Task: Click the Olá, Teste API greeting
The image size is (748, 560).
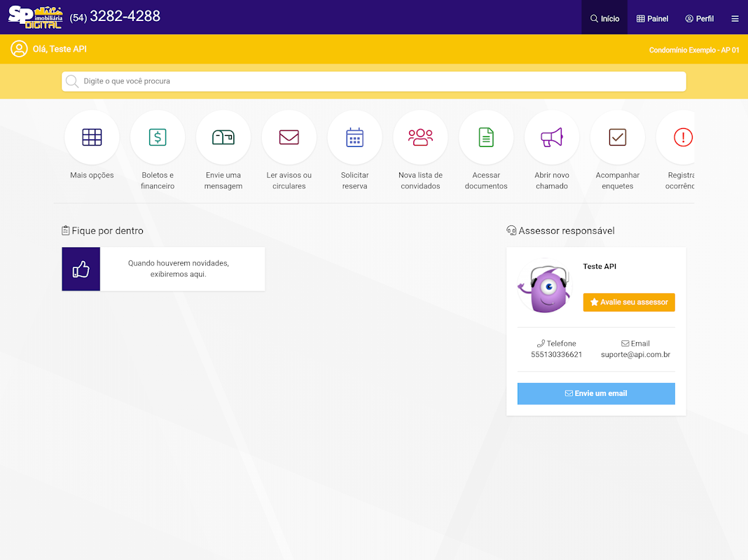Action: (60, 49)
